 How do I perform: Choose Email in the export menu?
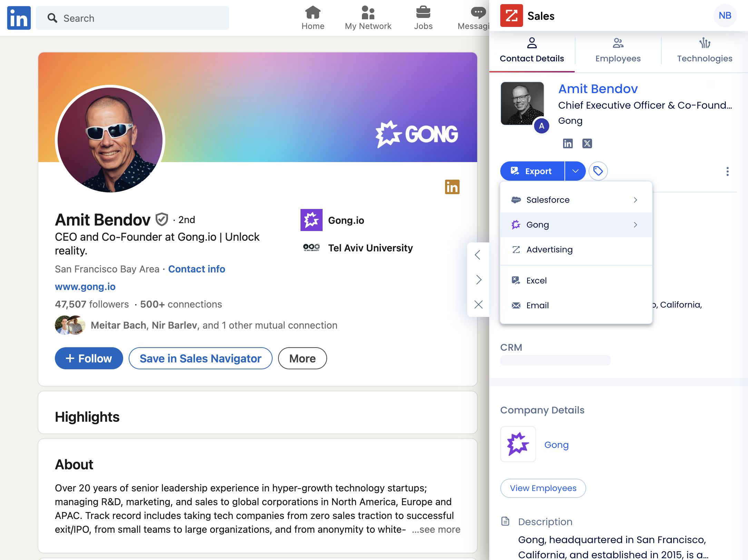click(x=537, y=306)
